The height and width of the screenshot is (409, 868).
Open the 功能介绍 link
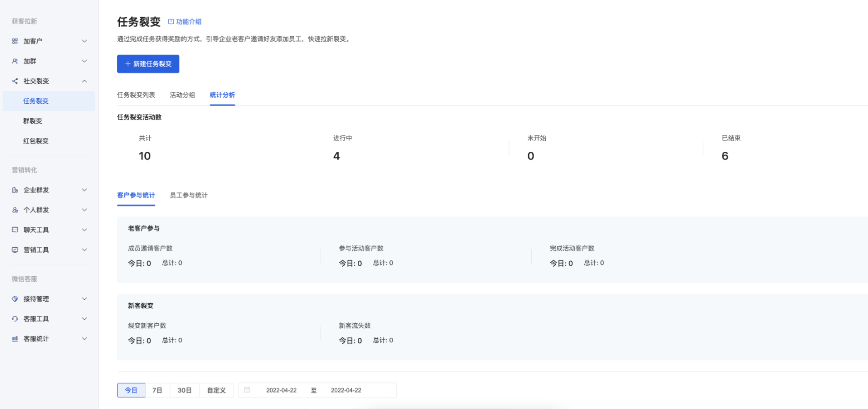click(185, 22)
